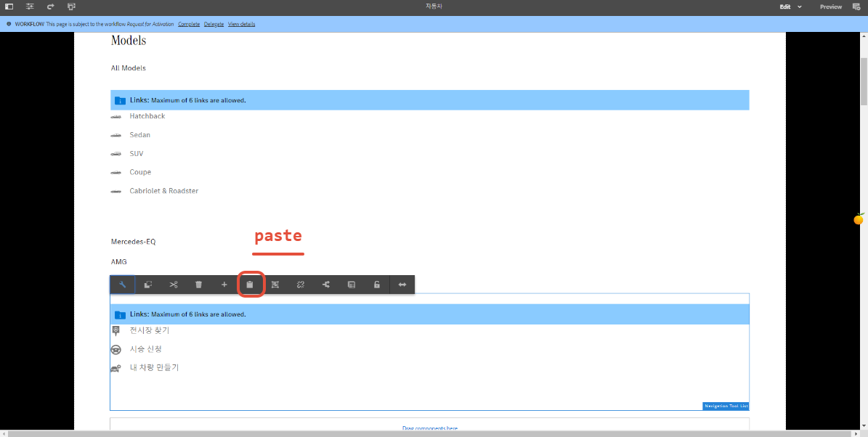Select the Cabriolet & Roadster link

click(164, 191)
